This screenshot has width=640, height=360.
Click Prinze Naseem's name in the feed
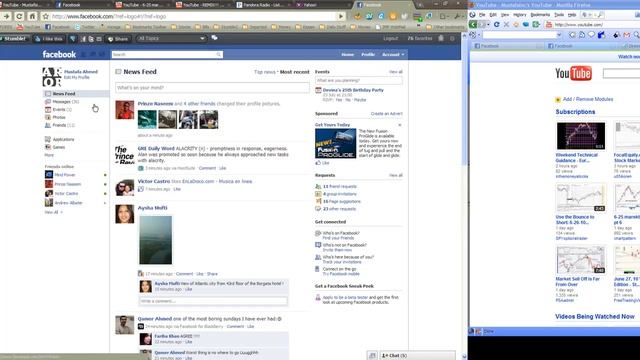pyautogui.click(x=155, y=104)
